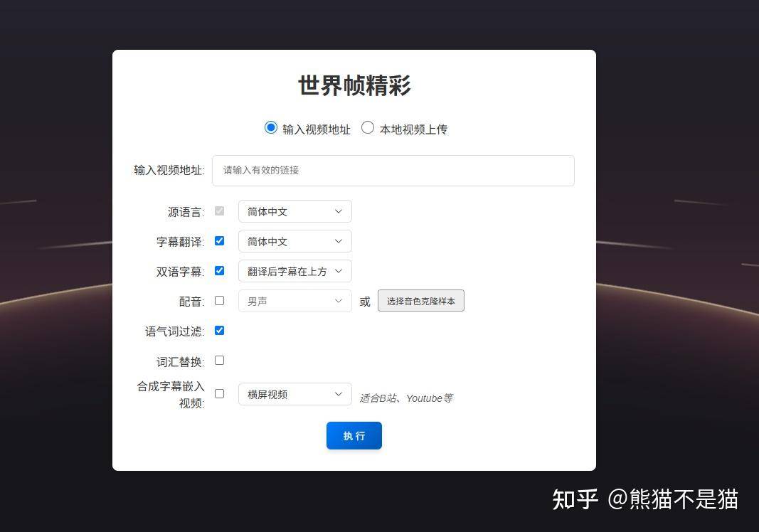Click the 双语字幕: label
Screen dimensions: 759x532
tap(180, 272)
